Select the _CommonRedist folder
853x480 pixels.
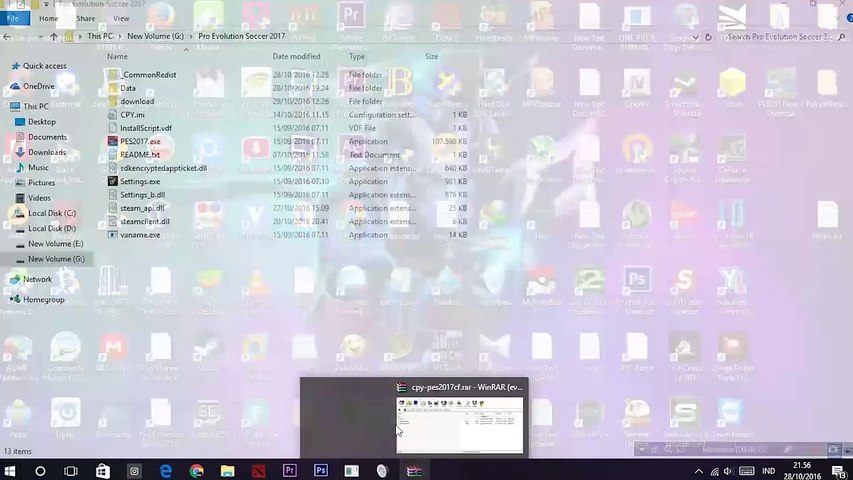click(148, 75)
